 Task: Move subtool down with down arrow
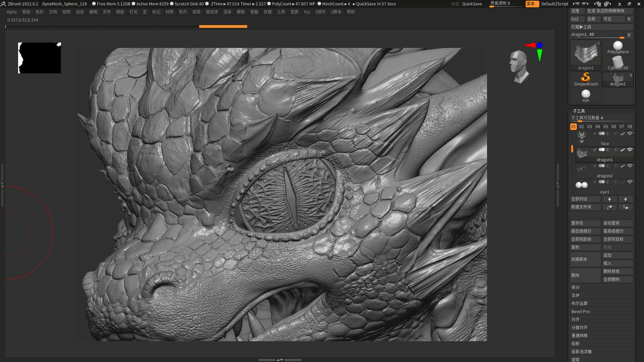tap(626, 199)
